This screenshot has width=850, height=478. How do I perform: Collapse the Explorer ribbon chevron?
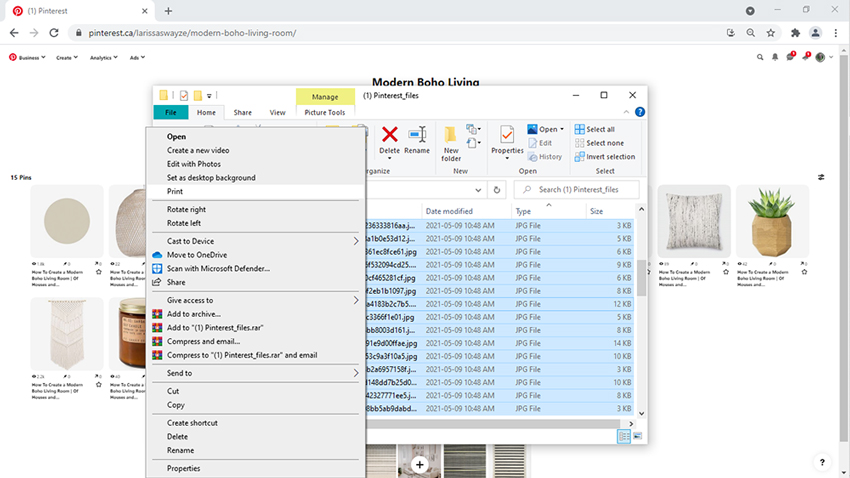coord(626,112)
